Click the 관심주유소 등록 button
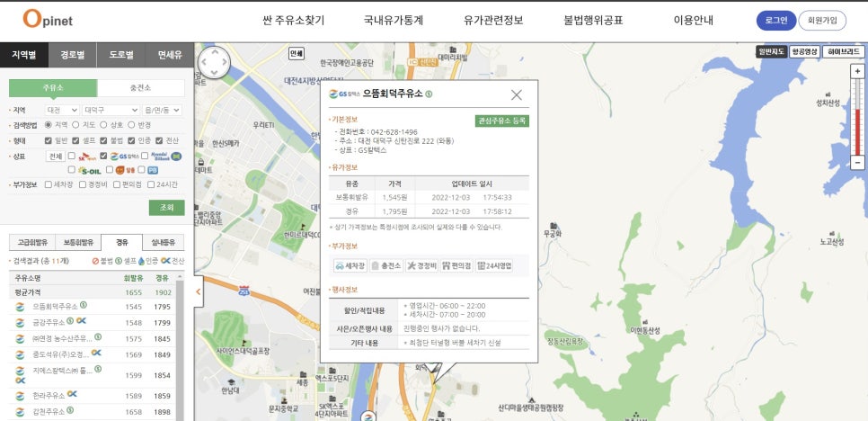 (x=502, y=121)
